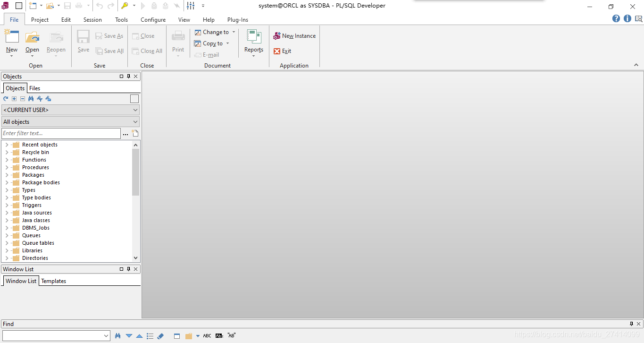Click the New document icon in ribbon

(x=12, y=37)
